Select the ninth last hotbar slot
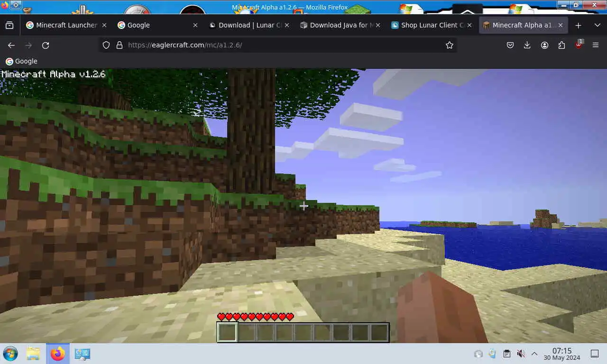This screenshot has width=607, height=364. 379,332
